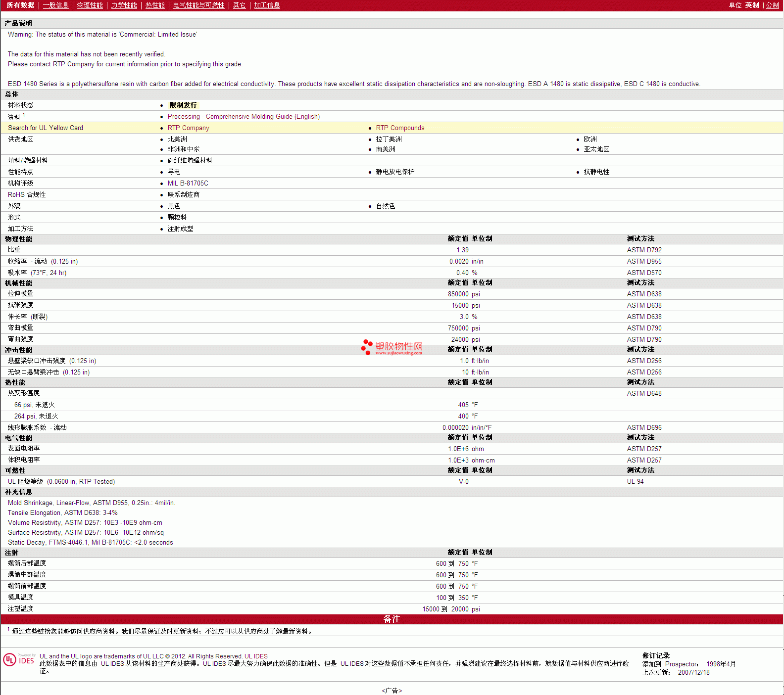The height and width of the screenshot is (695, 784).
Task: Click the RTP Company yellow card link
Action: (x=188, y=128)
